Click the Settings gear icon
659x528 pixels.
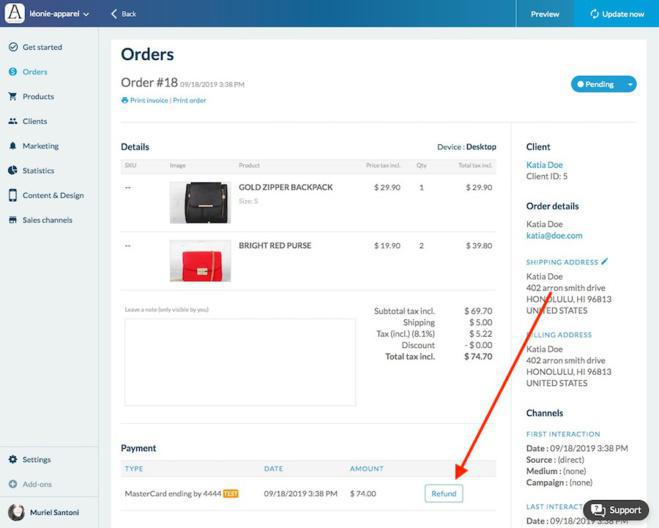pyautogui.click(x=13, y=460)
